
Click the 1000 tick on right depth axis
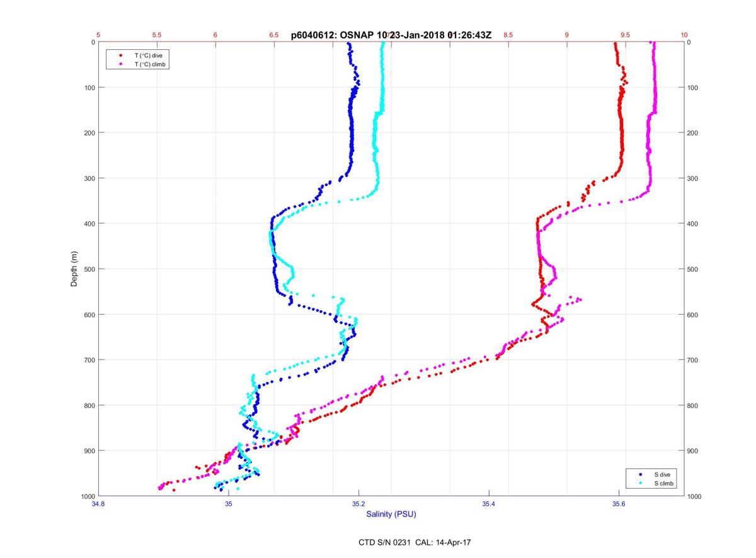pyautogui.click(x=695, y=496)
